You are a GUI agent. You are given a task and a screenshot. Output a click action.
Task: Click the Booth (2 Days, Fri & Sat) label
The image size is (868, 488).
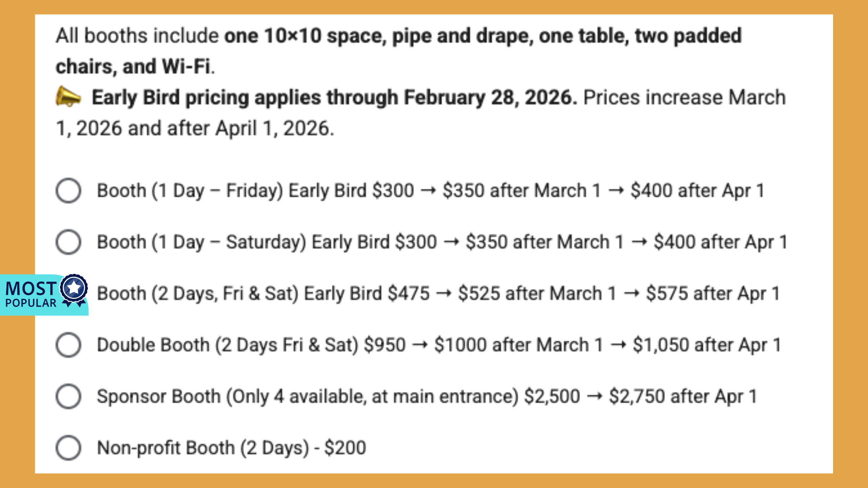[197, 293]
